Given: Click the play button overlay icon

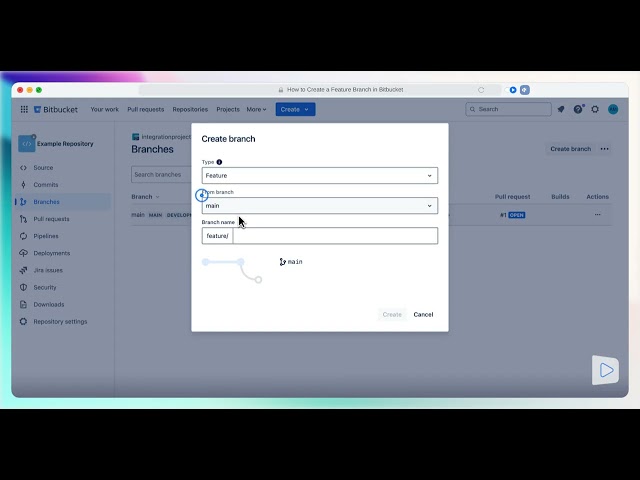Looking at the screenshot, I should tap(606, 370).
